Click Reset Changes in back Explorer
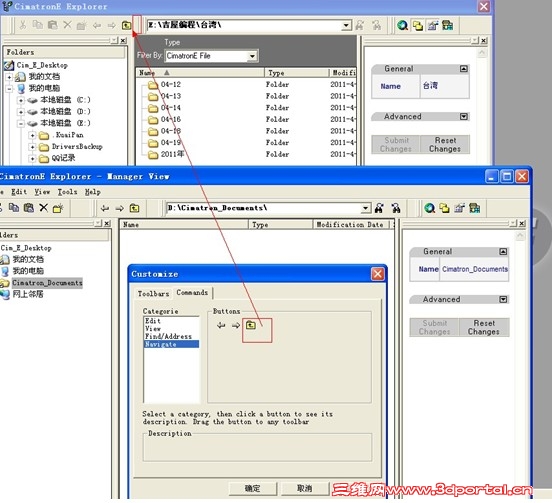The width and height of the screenshot is (552, 503). 445,144
